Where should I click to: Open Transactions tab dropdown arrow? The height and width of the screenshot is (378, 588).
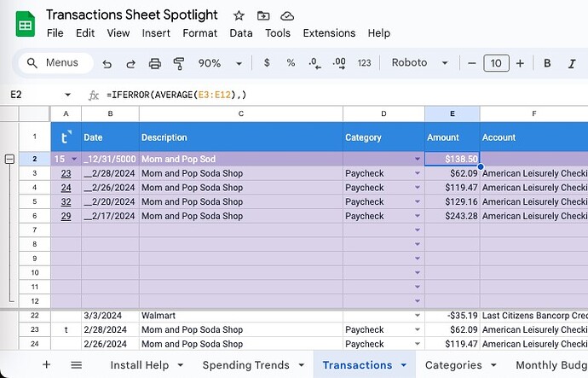404,365
